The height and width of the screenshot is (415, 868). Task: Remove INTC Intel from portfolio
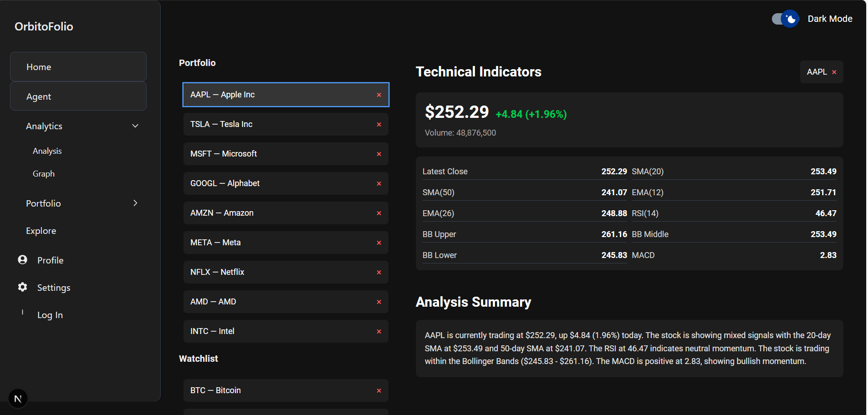click(x=379, y=331)
